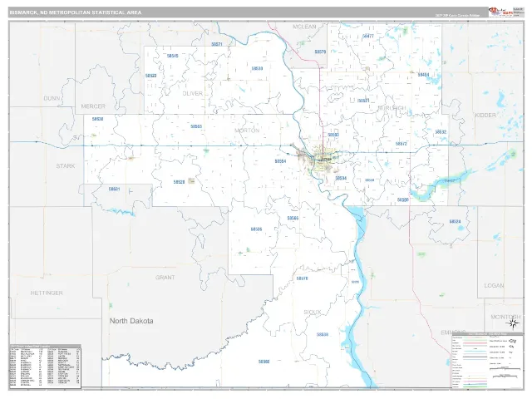Viewport: 532px width, 399px height.
Task: Select the SIOUX county label
Action: click(x=313, y=313)
